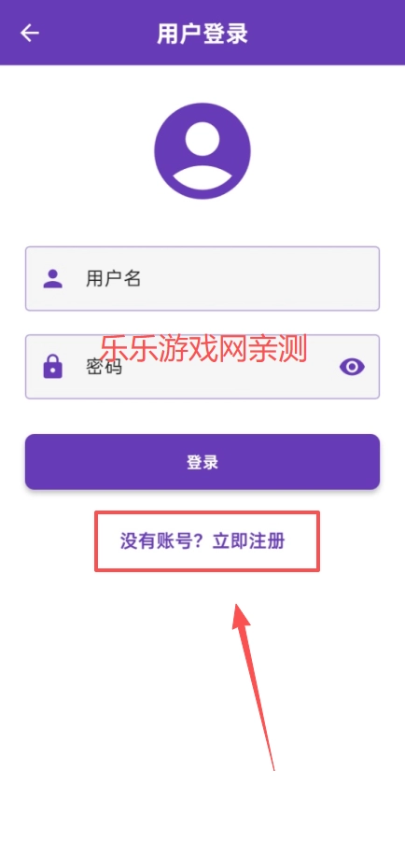This screenshot has height=868, width=405.
Task: Click the 用户名 placeholder text
Action: [114, 278]
